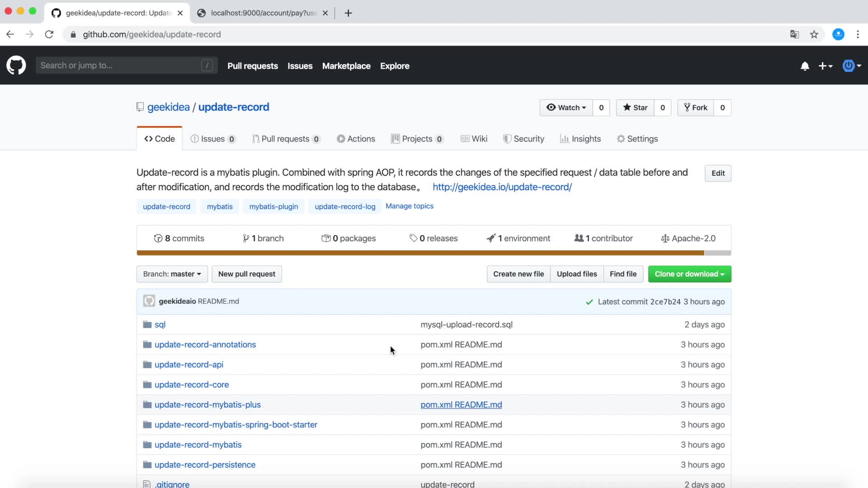This screenshot has height=488, width=868.
Task: Click the bookmark star in address bar
Action: click(814, 34)
